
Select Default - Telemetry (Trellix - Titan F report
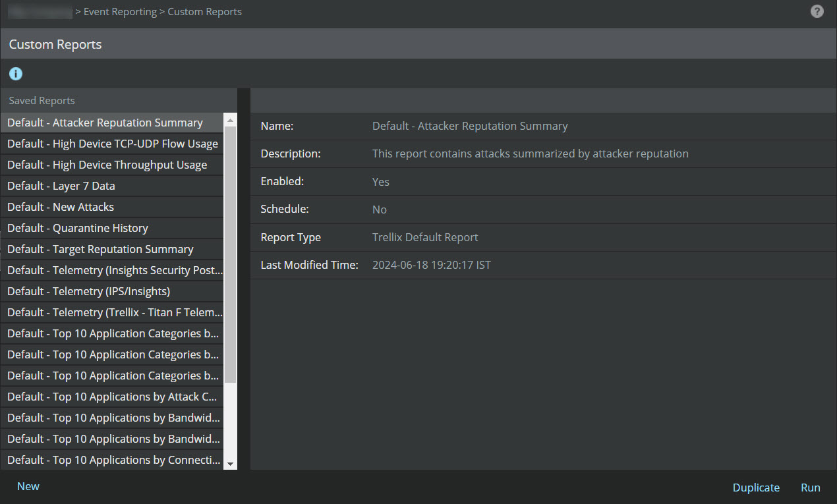tap(112, 312)
